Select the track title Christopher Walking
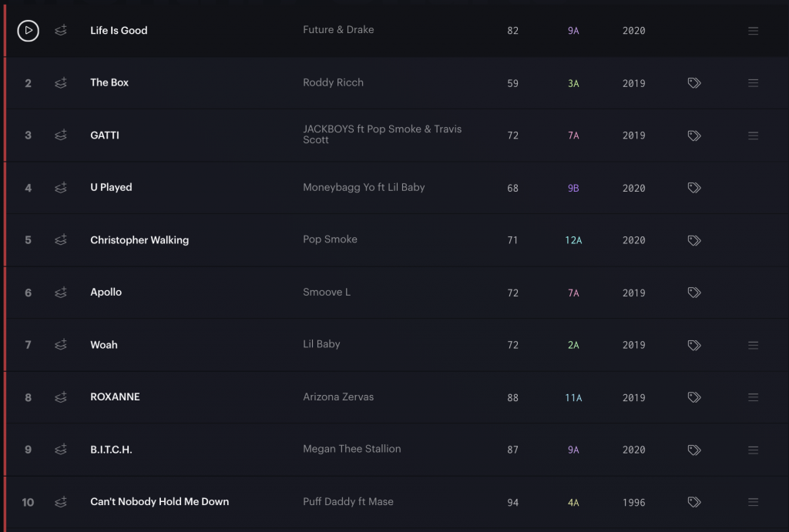The width and height of the screenshot is (789, 532). tap(139, 240)
